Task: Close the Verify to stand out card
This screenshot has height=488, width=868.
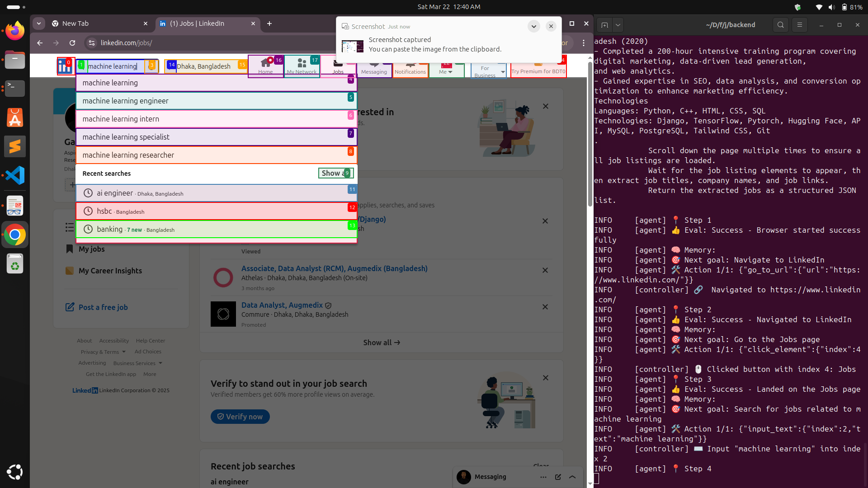Action: [x=546, y=378]
